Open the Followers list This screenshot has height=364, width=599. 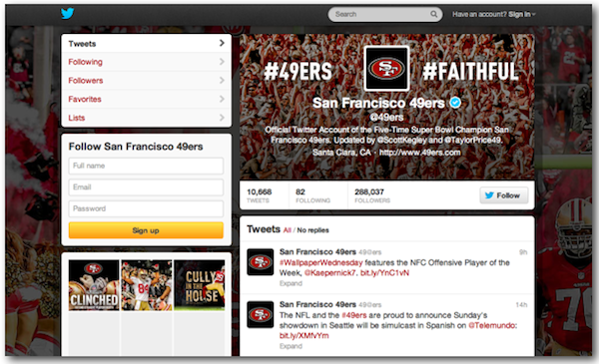pos(147,81)
